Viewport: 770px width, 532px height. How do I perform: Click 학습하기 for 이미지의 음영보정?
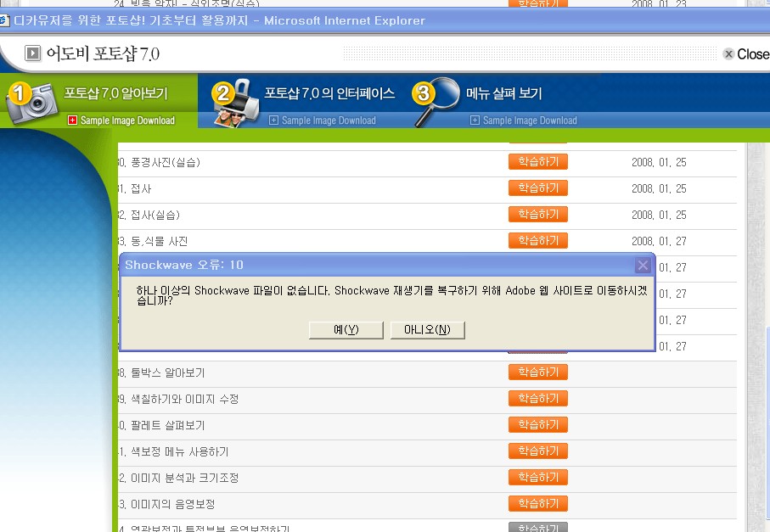(538, 503)
